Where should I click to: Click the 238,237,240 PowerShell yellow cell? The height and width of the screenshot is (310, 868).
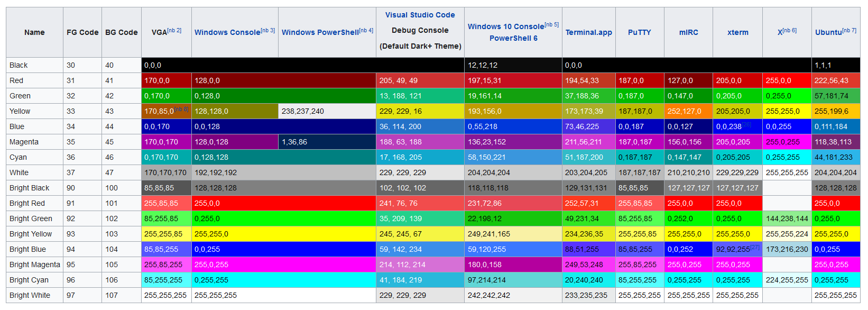click(327, 111)
